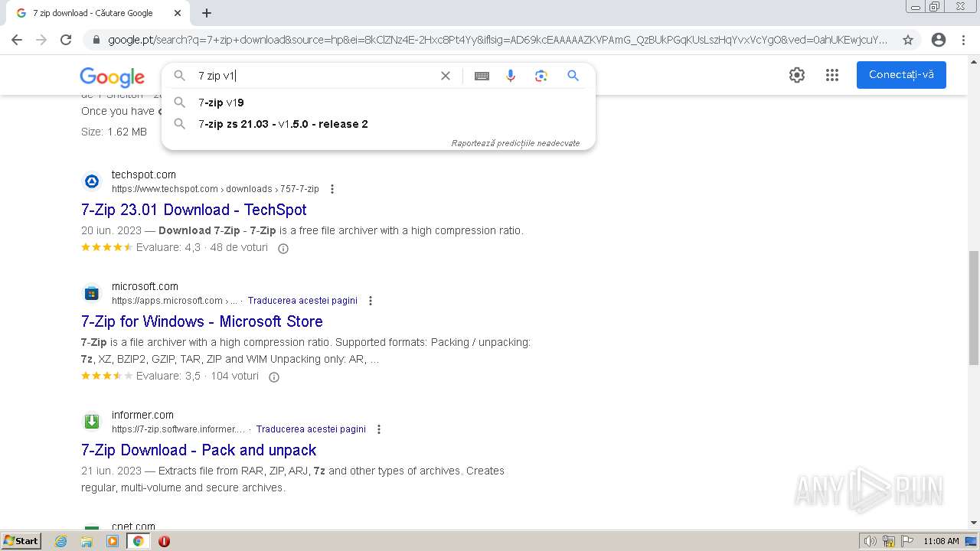Go back to the previous page

[x=17, y=40]
